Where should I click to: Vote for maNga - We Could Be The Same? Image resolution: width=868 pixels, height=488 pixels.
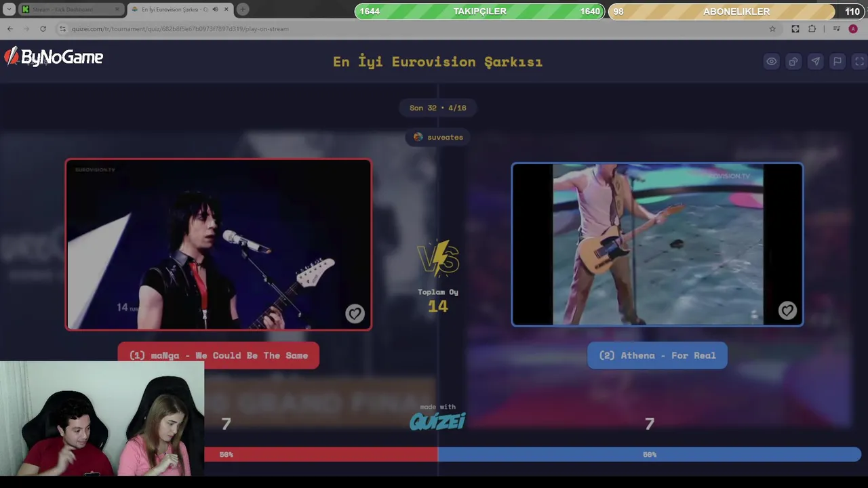coord(218,355)
